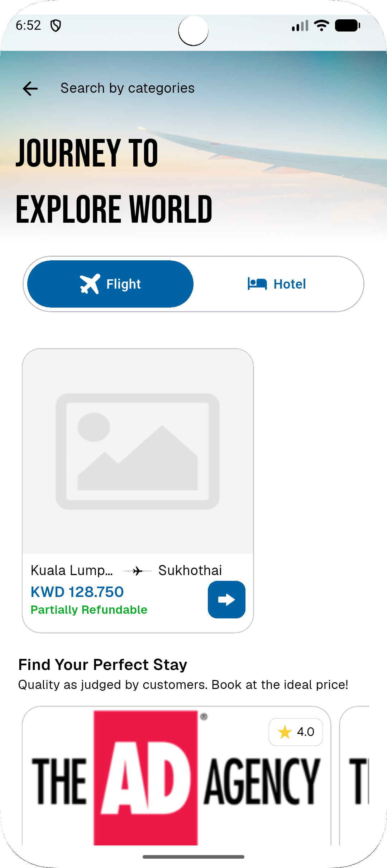This screenshot has height=868, width=387.
Task: Click the Search by categories title
Action: tap(127, 88)
